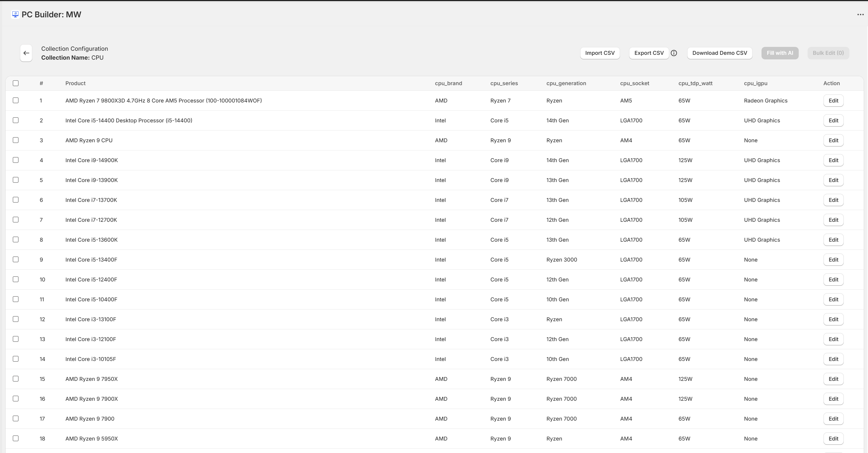
Task: Select the AMD Ryzen 9 5950X row checkbox
Action: [x=16, y=438]
